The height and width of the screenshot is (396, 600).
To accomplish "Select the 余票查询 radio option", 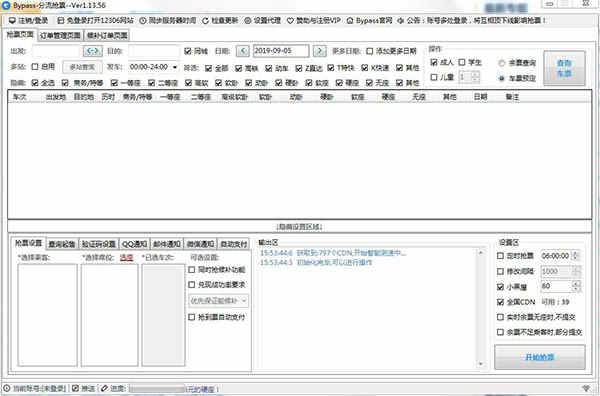I will (502, 63).
